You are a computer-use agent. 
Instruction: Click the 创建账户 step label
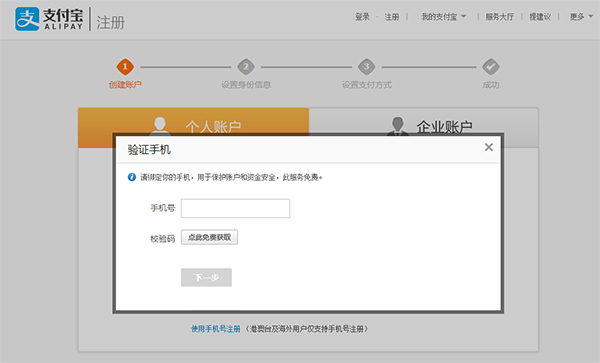[x=125, y=85]
